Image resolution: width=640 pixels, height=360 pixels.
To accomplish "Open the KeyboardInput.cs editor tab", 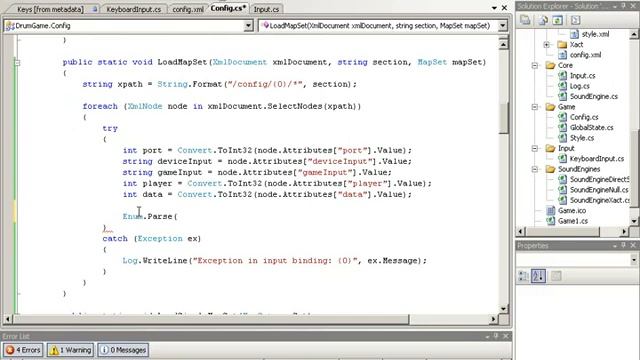I will 133,9.
